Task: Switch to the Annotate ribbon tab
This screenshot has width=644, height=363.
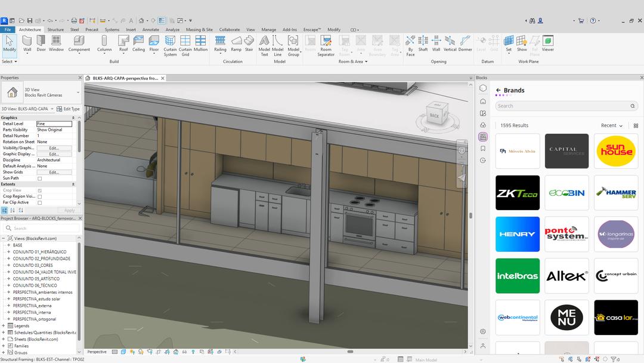Action: (151, 29)
